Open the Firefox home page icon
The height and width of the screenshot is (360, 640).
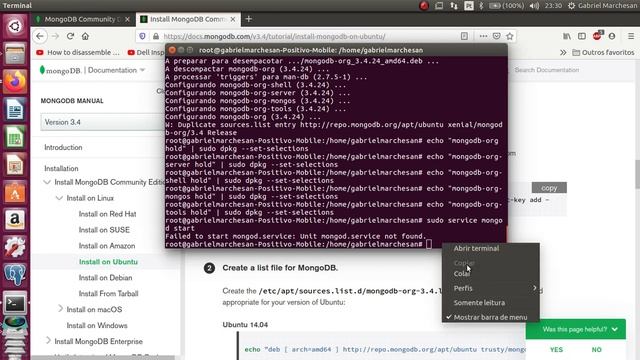[85, 36]
